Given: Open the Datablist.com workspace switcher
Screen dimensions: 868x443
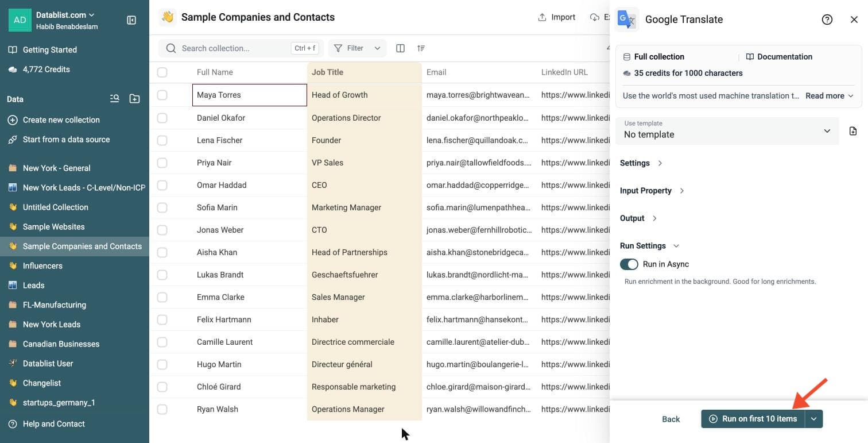Looking at the screenshot, I should 65,15.
